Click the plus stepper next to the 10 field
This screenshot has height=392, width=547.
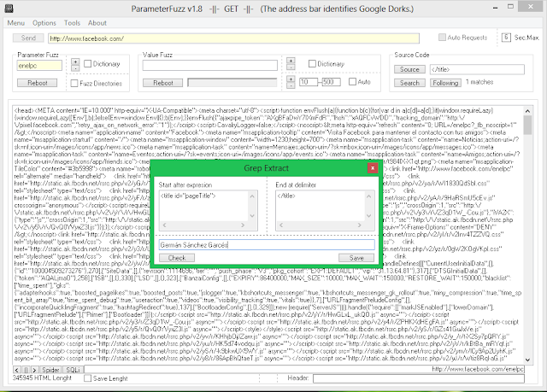[291, 79]
